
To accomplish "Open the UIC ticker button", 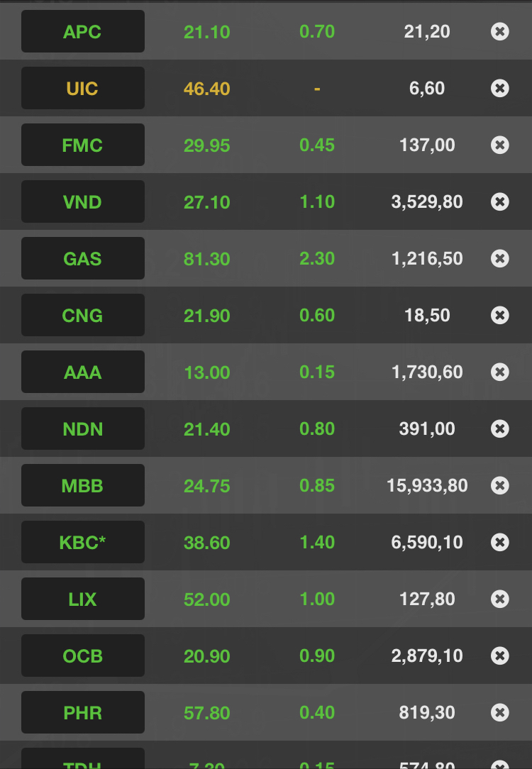I will click(83, 88).
